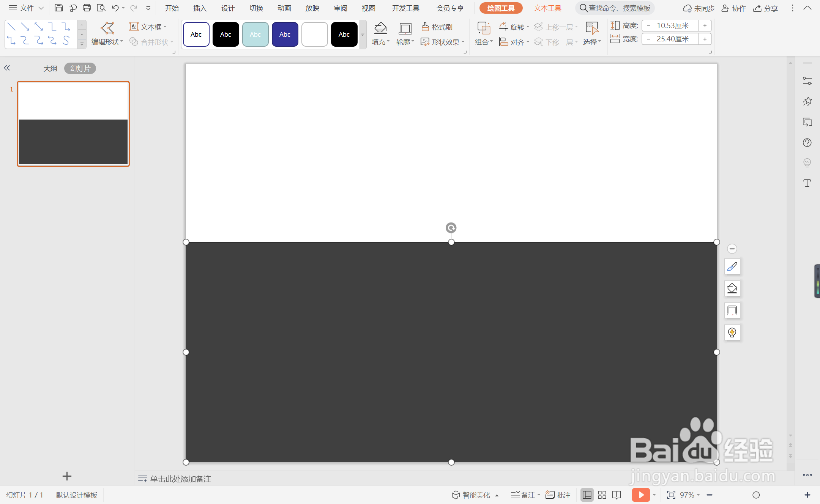This screenshot has width=820, height=504.
Task: Expand the fill (填充) dropdown
Action: pos(381,42)
